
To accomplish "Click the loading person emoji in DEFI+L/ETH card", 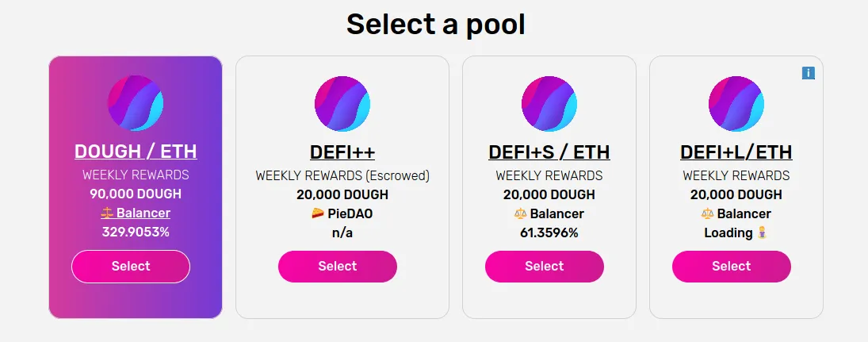I will click(x=763, y=232).
